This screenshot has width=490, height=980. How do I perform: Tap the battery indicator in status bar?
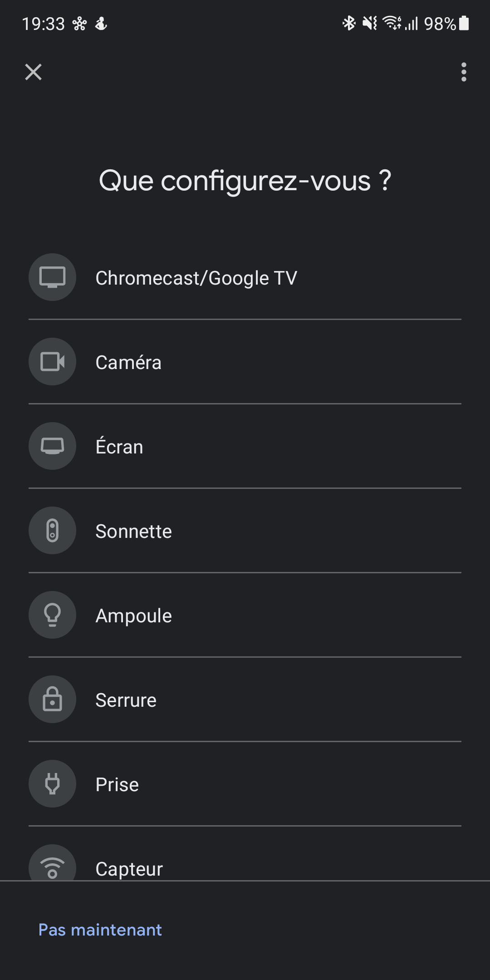(464, 23)
